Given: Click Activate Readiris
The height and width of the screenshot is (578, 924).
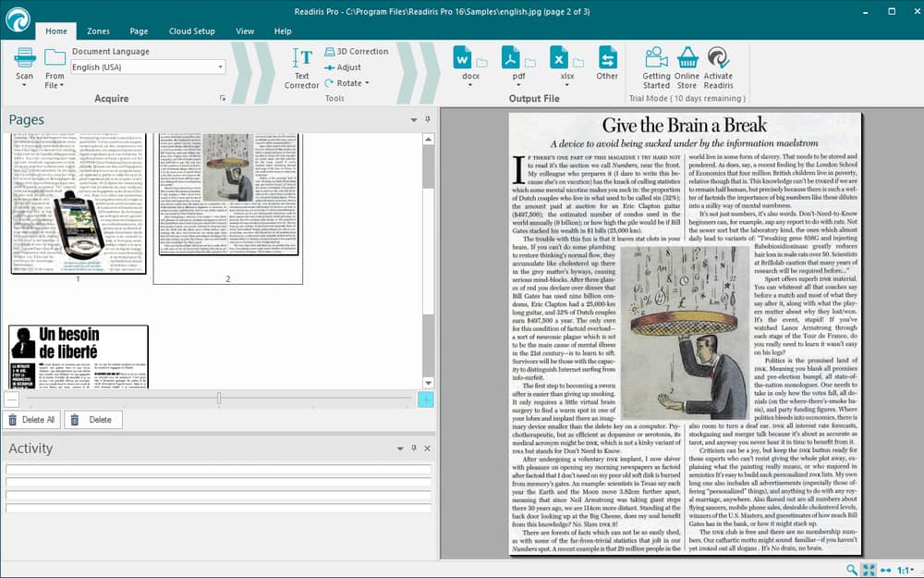Looking at the screenshot, I should 718,68.
